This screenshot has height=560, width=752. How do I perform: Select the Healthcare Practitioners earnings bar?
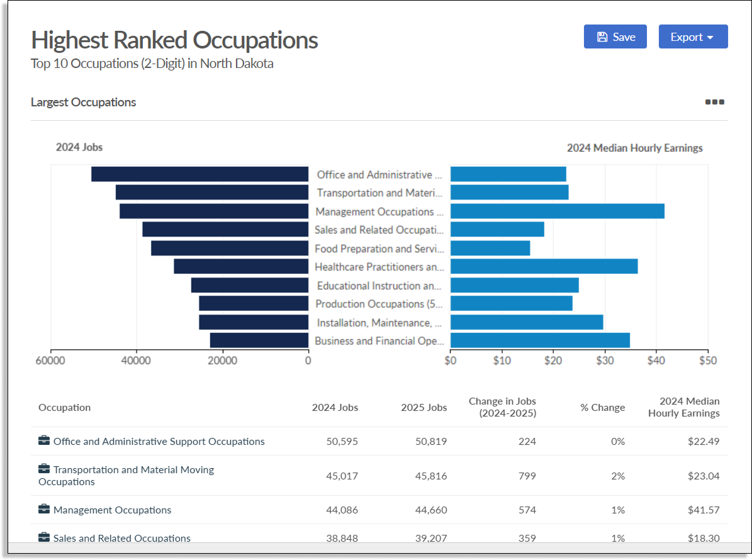(x=544, y=267)
